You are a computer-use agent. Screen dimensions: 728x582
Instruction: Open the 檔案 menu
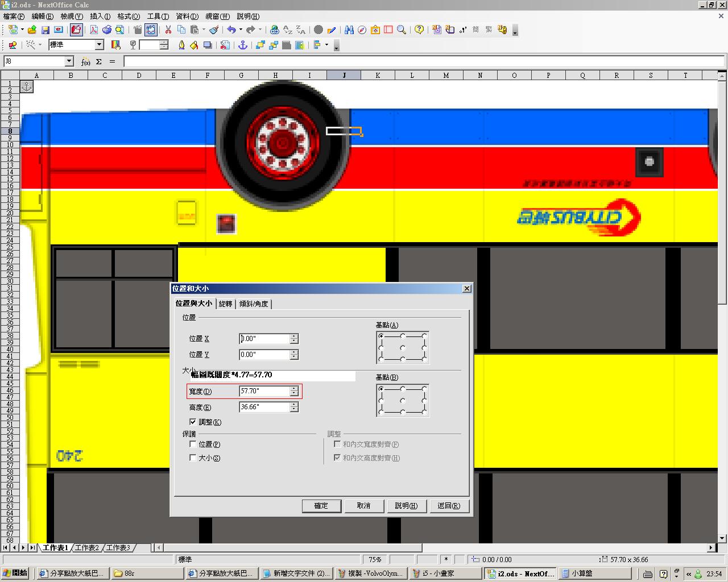14,16
